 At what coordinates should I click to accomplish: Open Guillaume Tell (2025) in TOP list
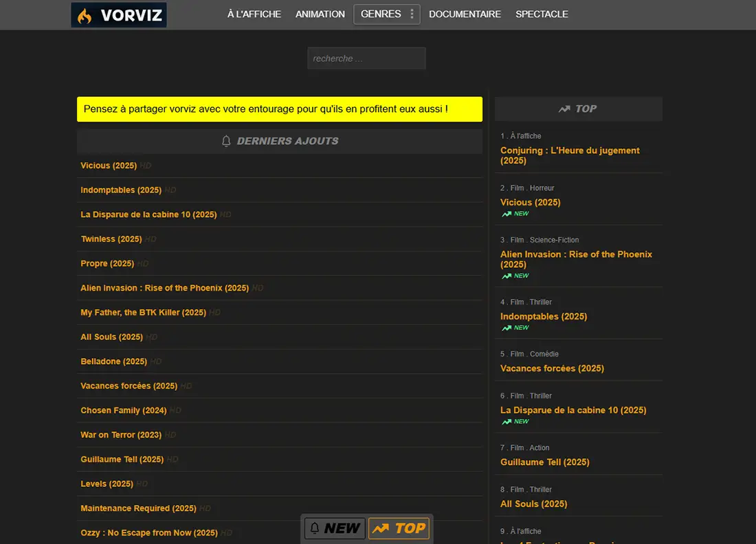coord(544,462)
